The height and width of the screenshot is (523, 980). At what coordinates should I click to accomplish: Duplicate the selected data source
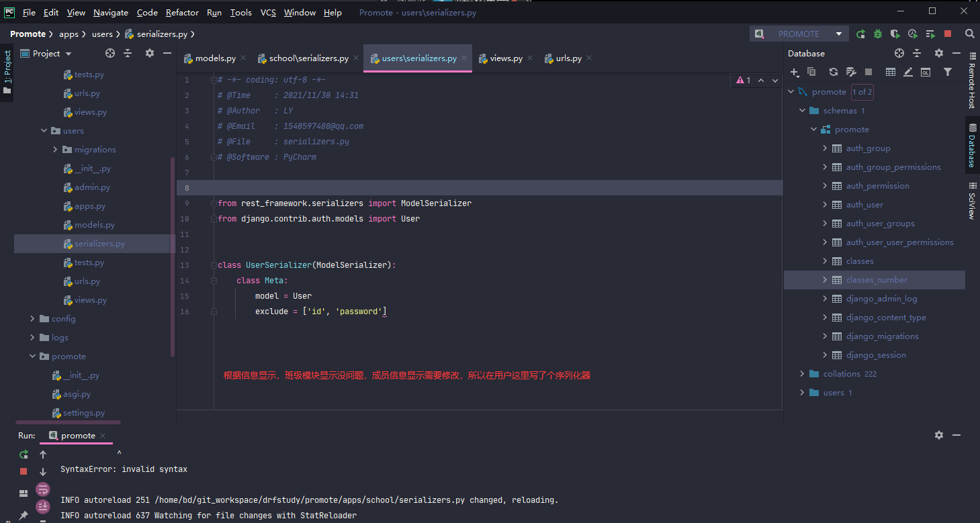(811, 72)
